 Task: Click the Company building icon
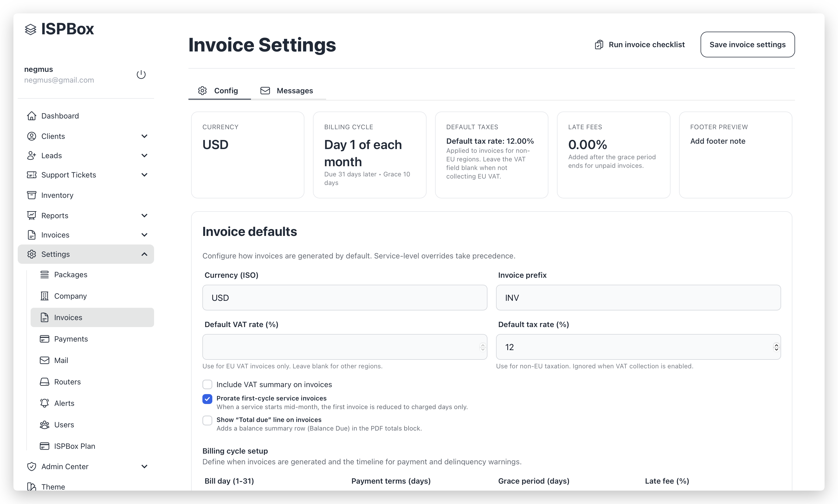click(45, 296)
